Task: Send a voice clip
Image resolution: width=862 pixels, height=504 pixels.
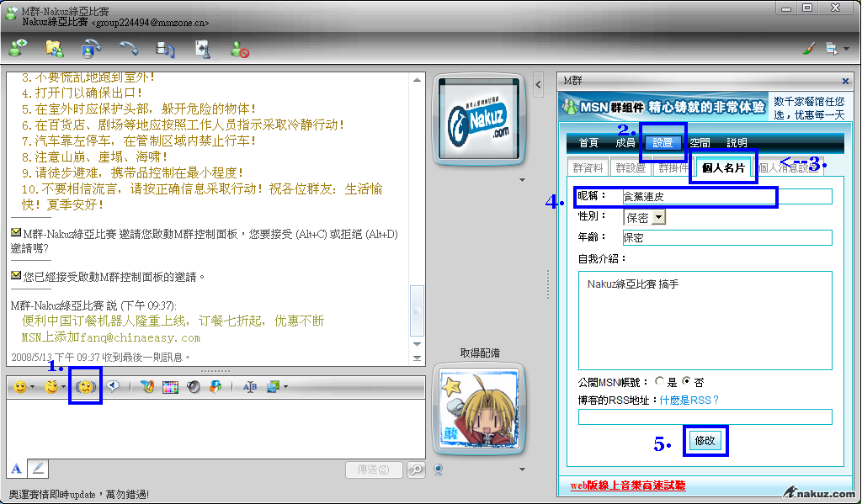Action: 113,387
